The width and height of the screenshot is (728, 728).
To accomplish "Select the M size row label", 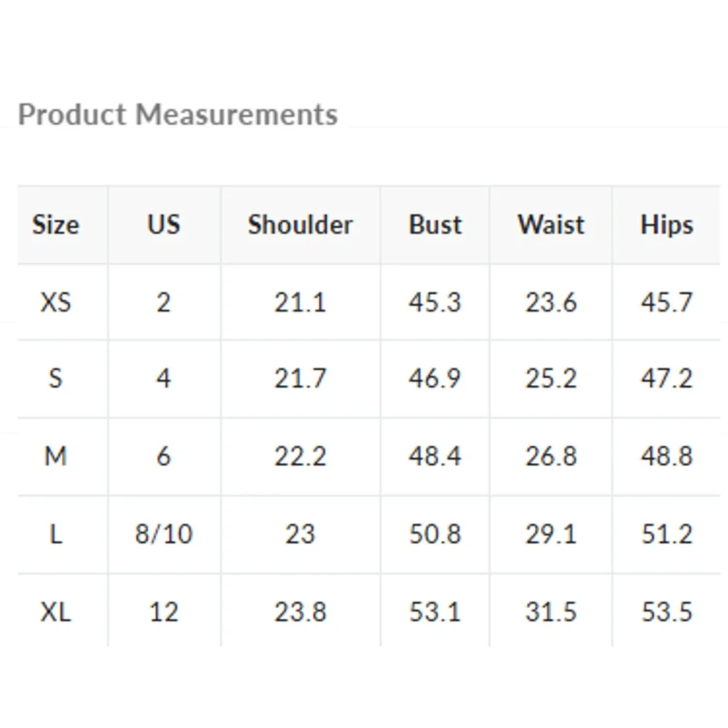I will click(x=56, y=456).
